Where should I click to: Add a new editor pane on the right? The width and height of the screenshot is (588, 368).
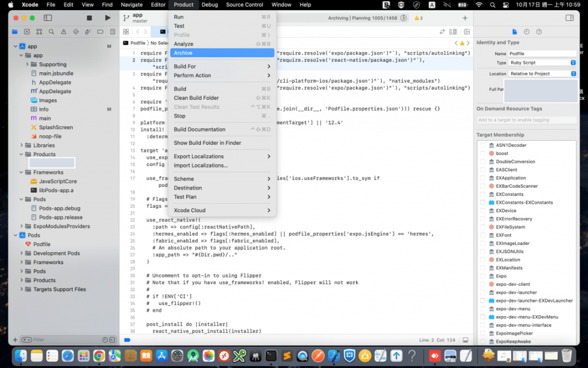pyautogui.click(x=467, y=32)
